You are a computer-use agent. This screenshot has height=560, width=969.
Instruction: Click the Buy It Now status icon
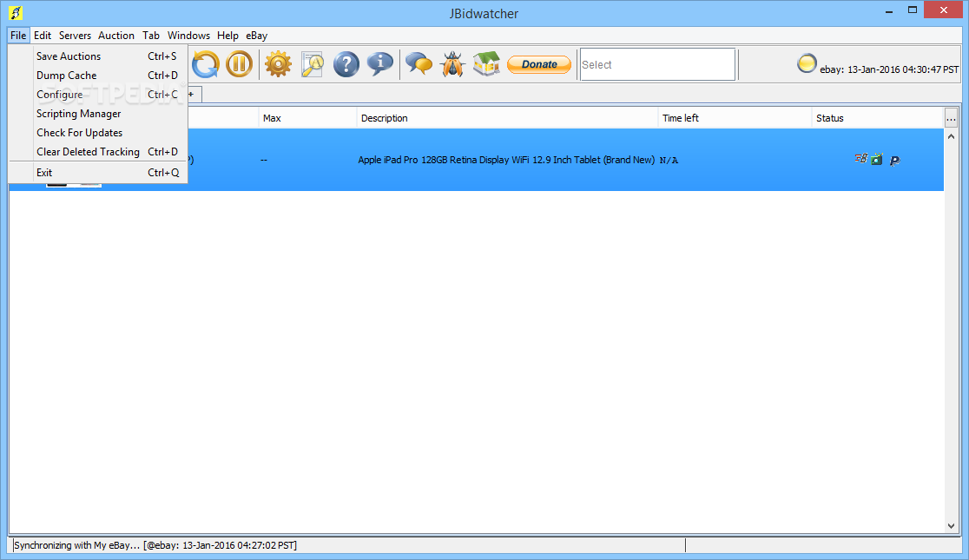point(860,159)
